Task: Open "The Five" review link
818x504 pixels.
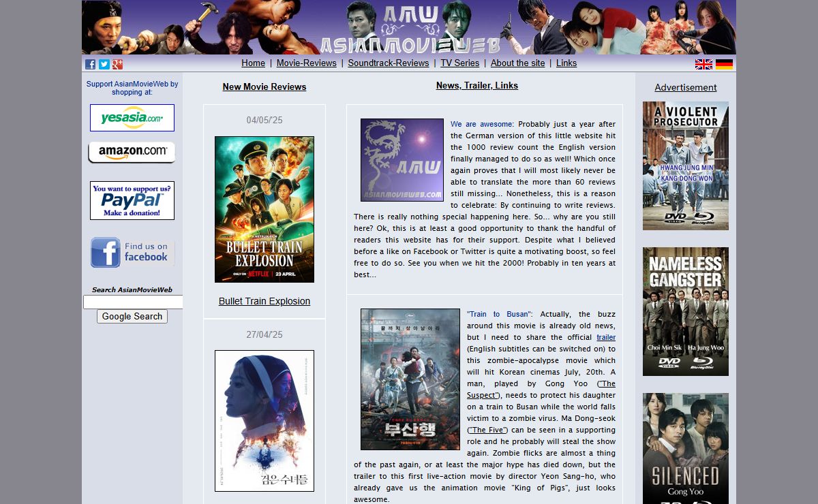Action: [487, 430]
